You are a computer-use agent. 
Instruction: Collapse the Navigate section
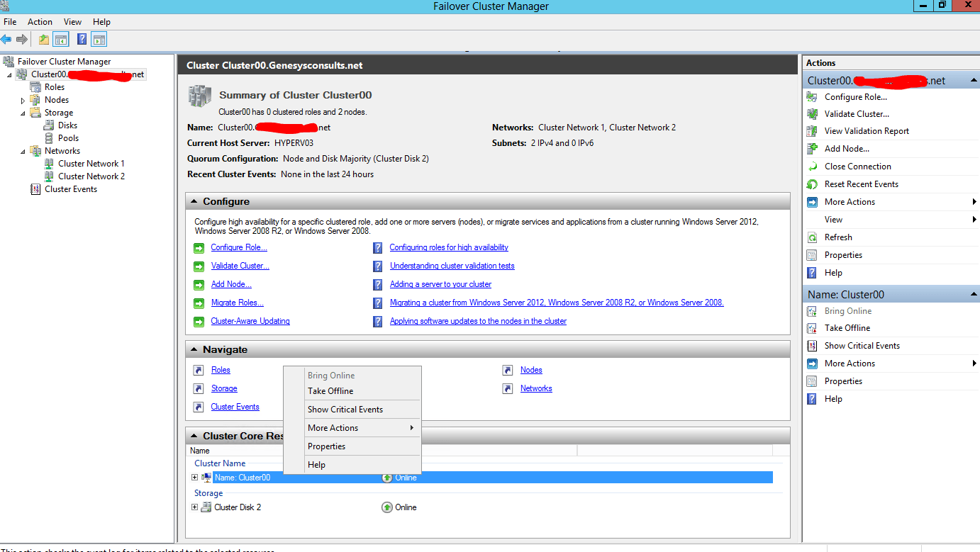[x=194, y=350]
